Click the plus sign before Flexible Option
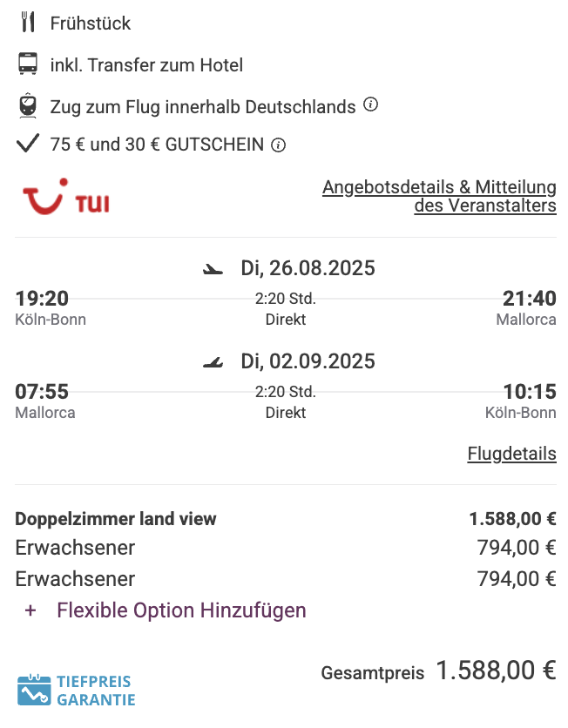Screen dimensions: 568x728 [30, 610]
